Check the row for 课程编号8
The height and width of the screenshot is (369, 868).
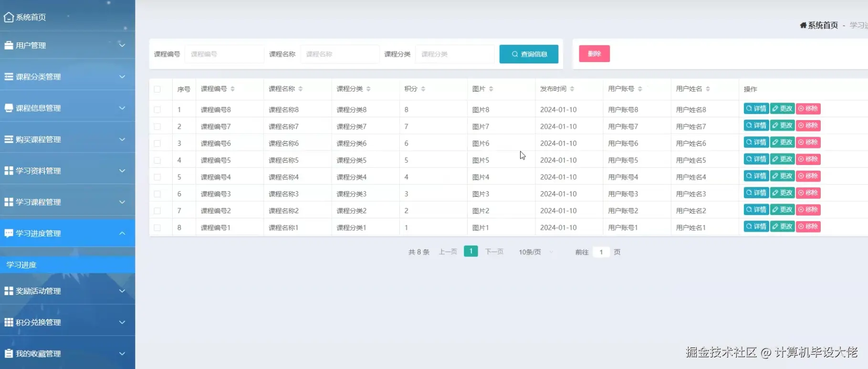[x=157, y=110]
